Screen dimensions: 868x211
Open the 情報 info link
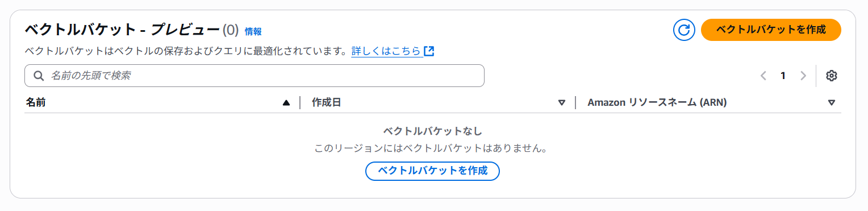[253, 32]
